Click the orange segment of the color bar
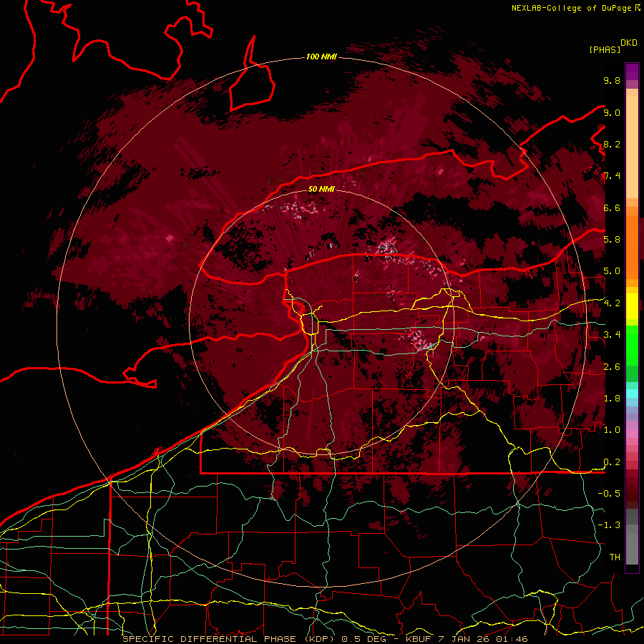Image resolution: width=644 pixels, height=644 pixels. 632,246
